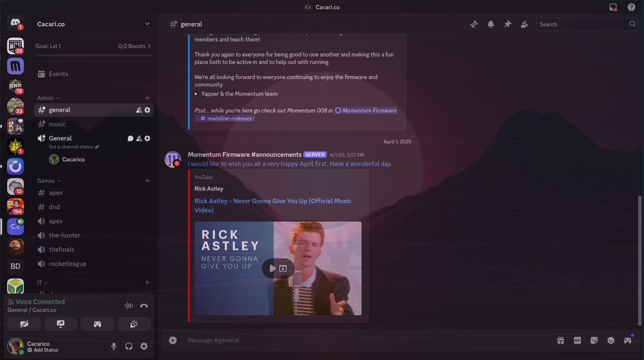The width and height of the screenshot is (644, 360).
Task: Open chat of General voice channel
Action: click(x=130, y=138)
